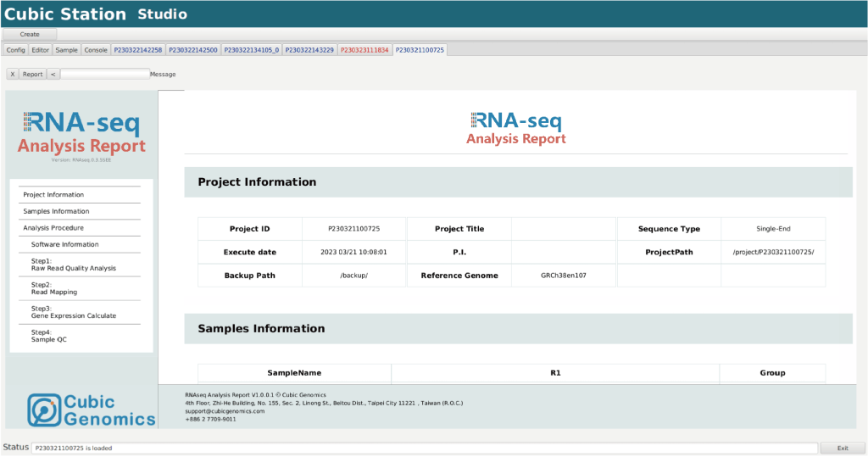Open the red P230323111834 tab
Screen dimensions: 868x457
click(364, 50)
